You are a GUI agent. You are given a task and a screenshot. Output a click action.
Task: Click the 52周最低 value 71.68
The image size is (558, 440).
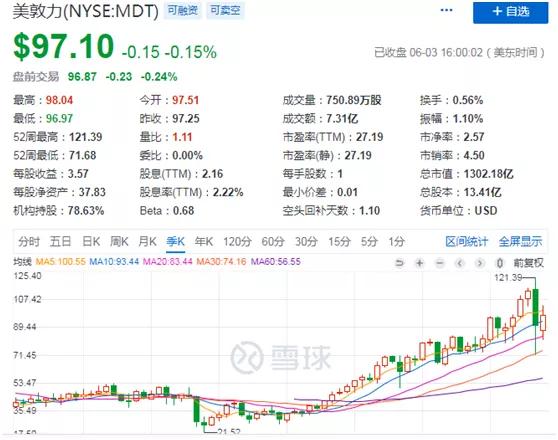pyautogui.click(x=83, y=156)
